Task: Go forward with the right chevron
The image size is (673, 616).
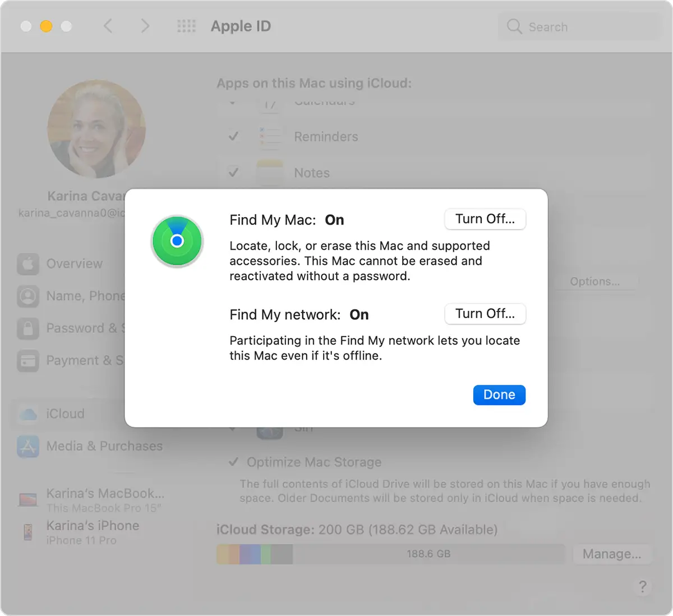Action: (145, 26)
